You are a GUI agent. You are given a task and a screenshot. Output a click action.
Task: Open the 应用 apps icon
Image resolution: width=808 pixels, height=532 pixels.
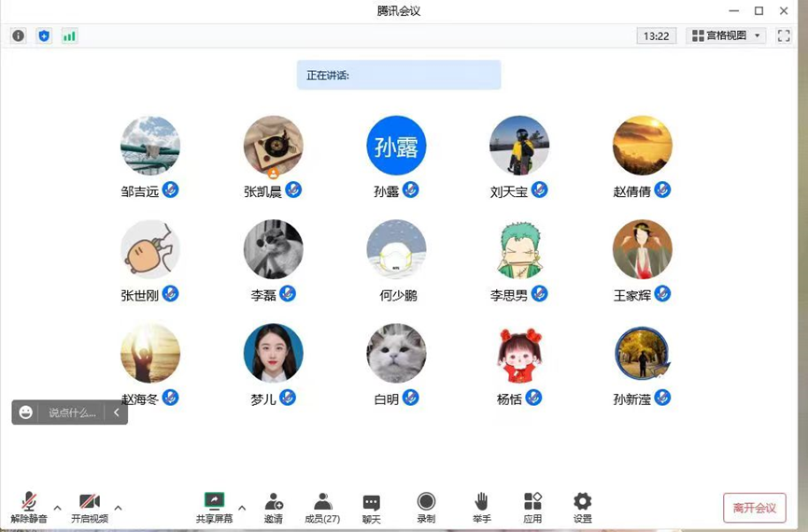point(532,507)
